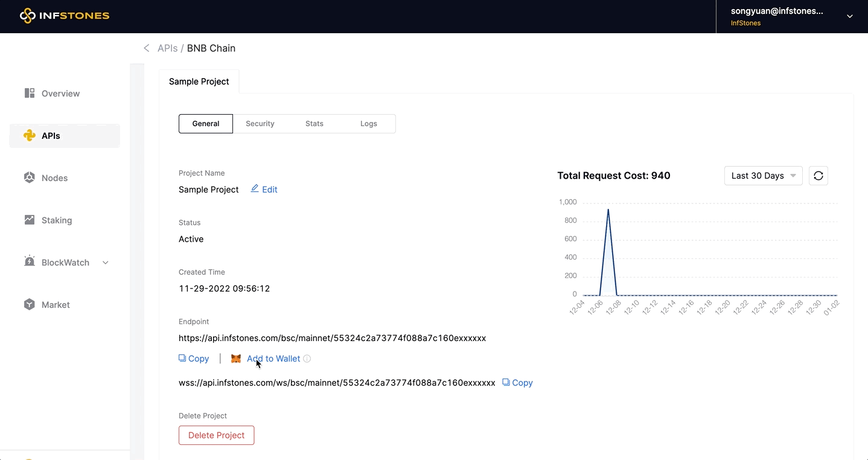The width and height of the screenshot is (868, 460).
Task: Switch to the Logs tab
Action: 369,124
